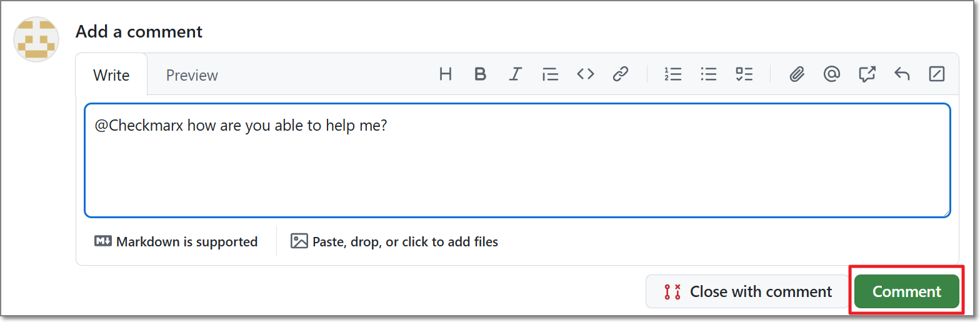Open the saved replies arrow icon
This screenshot has height=322, width=980.
click(x=901, y=74)
